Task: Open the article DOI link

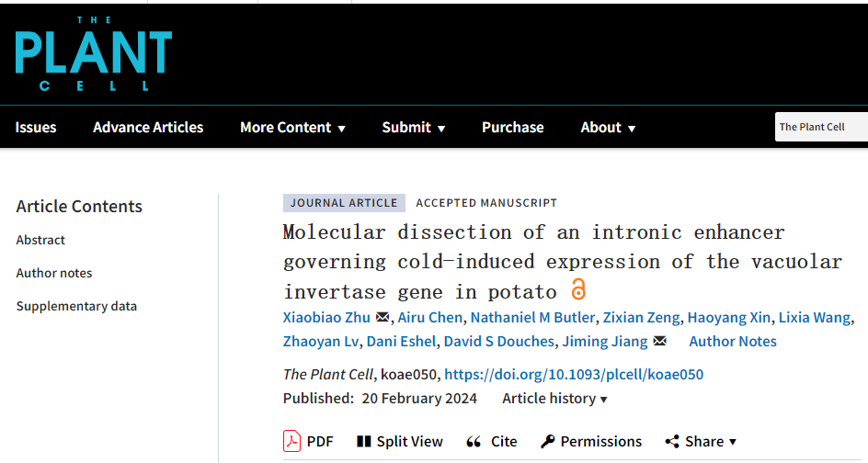Action: point(573,374)
